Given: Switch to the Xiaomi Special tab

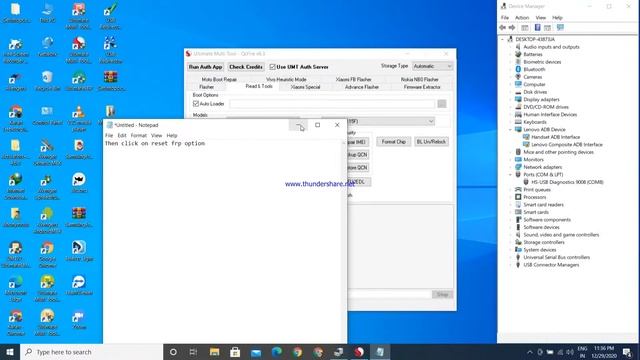Looking at the screenshot, I should click(305, 87).
